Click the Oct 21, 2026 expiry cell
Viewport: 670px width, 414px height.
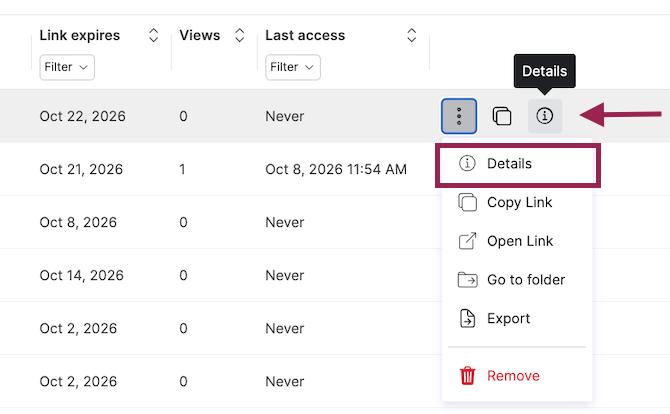coord(81,169)
